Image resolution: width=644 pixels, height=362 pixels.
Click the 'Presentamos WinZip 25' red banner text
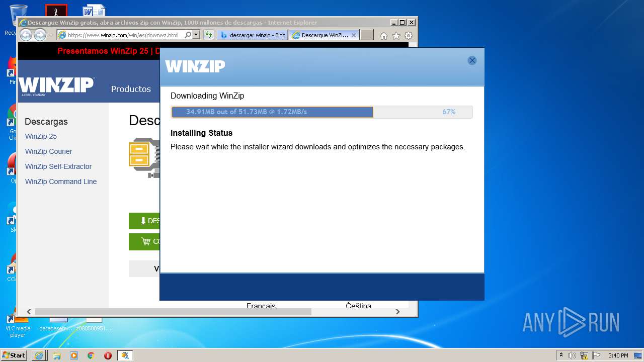click(108, 51)
